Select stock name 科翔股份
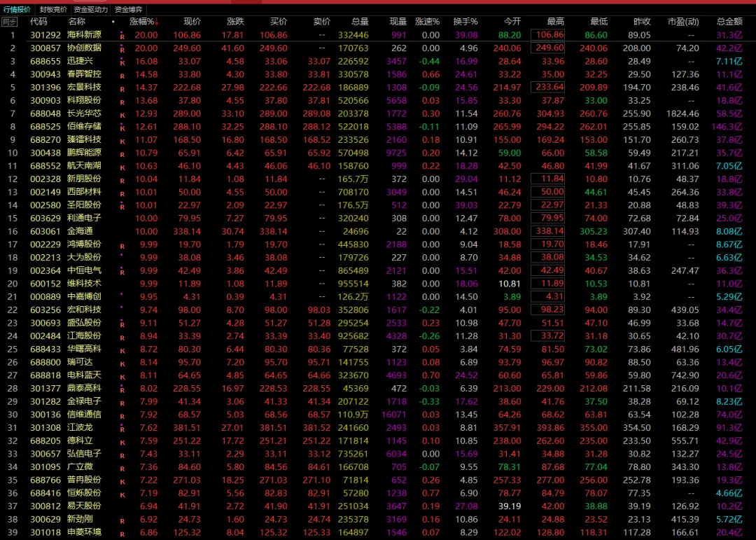Viewport: 756px width, 540px height. point(85,100)
